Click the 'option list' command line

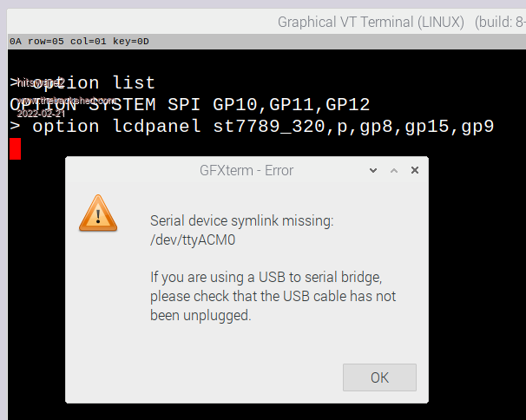point(94,83)
